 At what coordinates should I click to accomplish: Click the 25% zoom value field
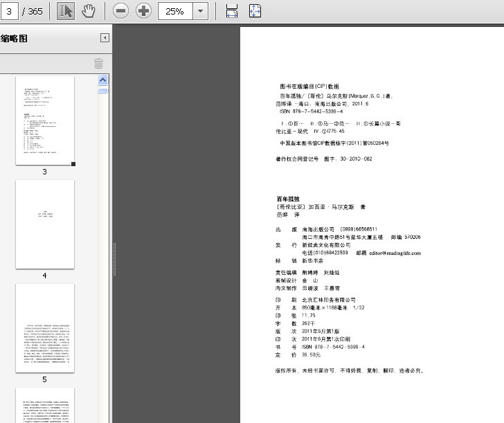(x=175, y=11)
